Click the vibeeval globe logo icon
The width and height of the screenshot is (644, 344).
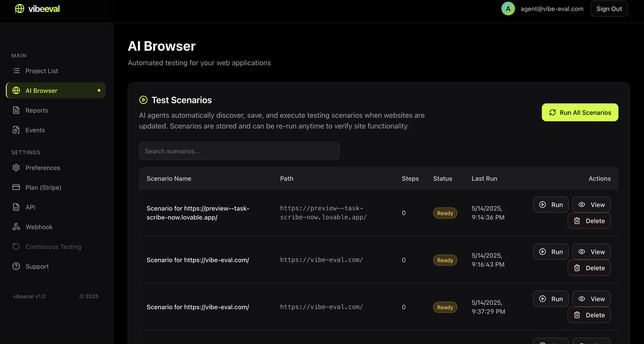pyautogui.click(x=19, y=9)
